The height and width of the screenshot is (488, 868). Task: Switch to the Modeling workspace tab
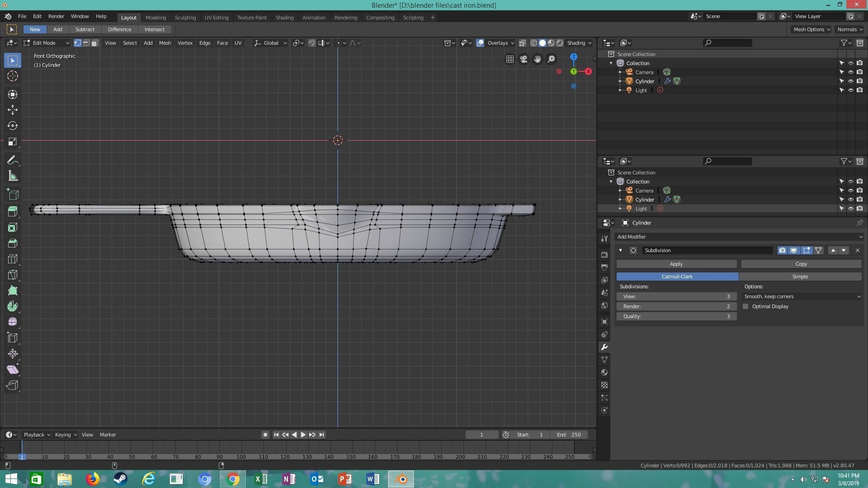(x=156, y=18)
